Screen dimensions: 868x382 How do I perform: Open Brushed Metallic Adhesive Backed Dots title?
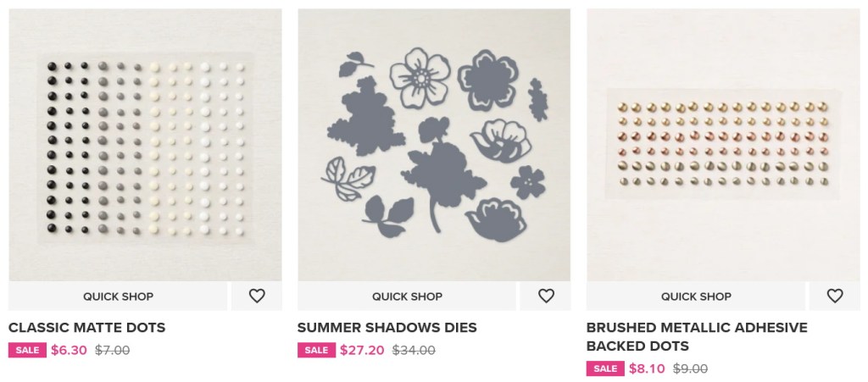click(697, 336)
